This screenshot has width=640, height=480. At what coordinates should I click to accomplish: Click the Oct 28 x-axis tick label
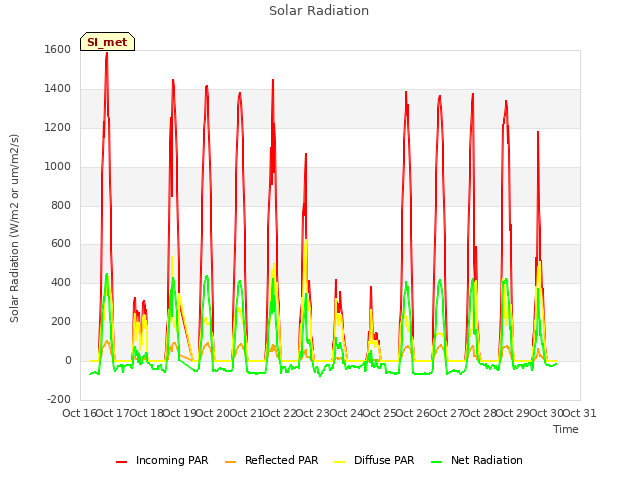479,413
